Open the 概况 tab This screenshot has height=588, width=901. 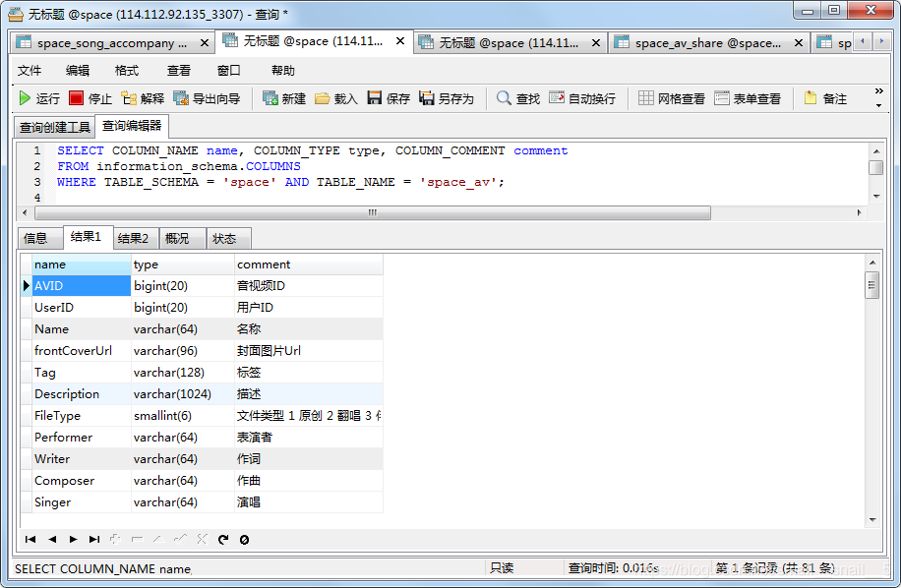coord(182,238)
